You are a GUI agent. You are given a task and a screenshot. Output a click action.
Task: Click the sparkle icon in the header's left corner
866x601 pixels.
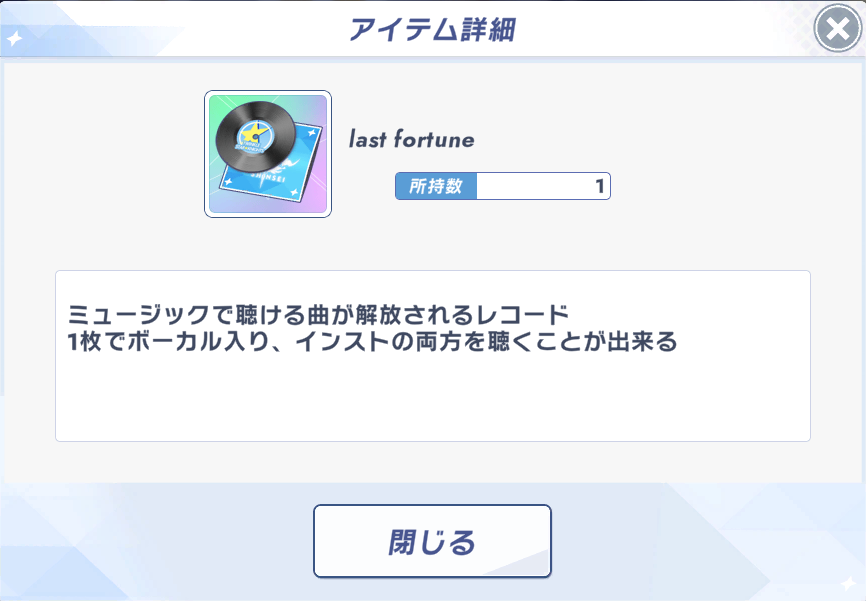coord(15,40)
